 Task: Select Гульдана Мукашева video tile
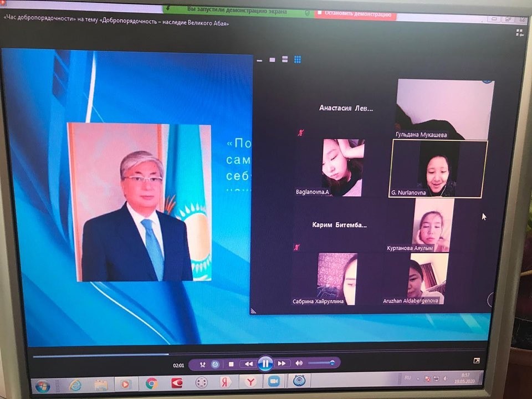click(x=444, y=110)
